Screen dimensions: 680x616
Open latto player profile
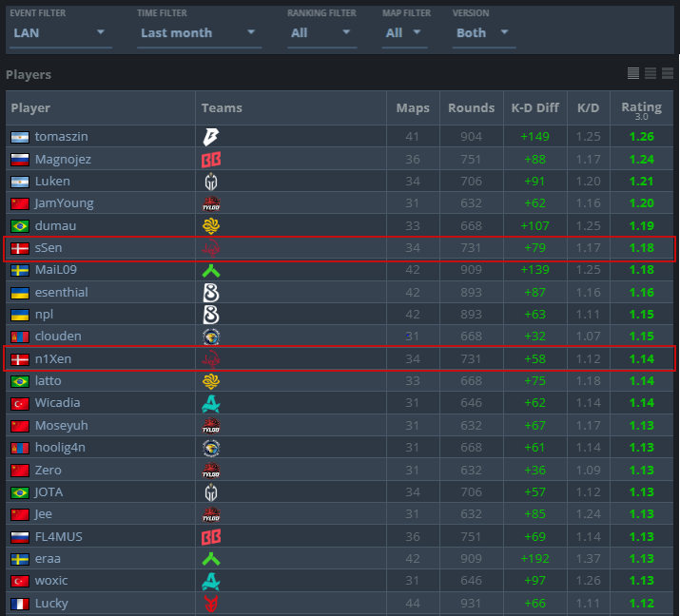click(48, 380)
